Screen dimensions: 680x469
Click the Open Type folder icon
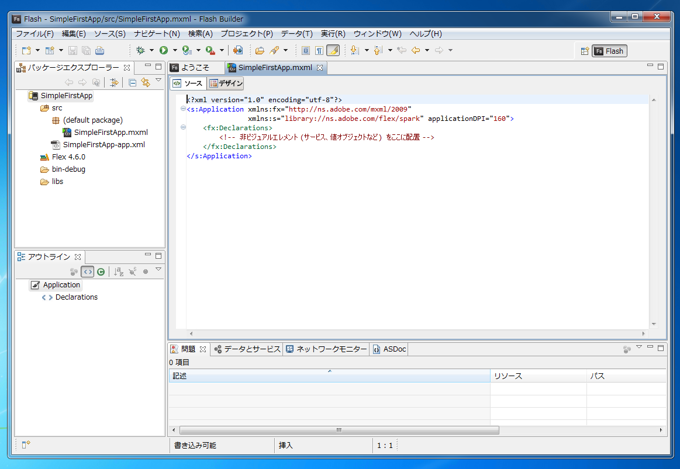pos(259,50)
